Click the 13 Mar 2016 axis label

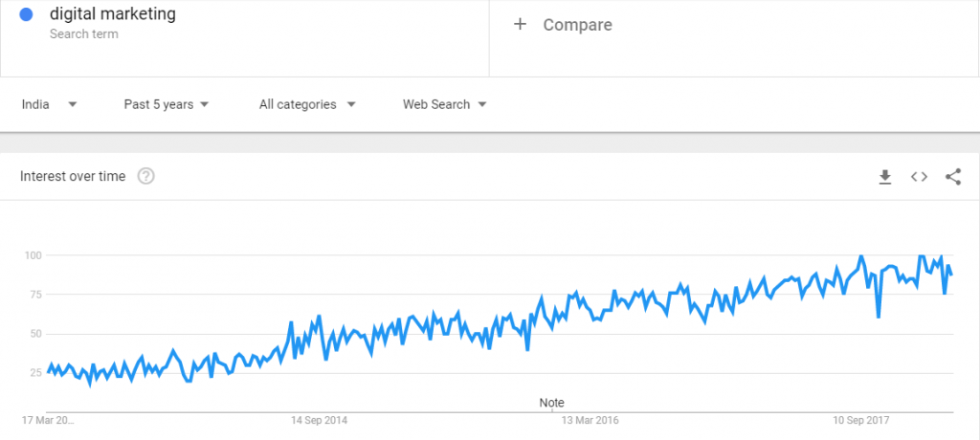point(590,420)
